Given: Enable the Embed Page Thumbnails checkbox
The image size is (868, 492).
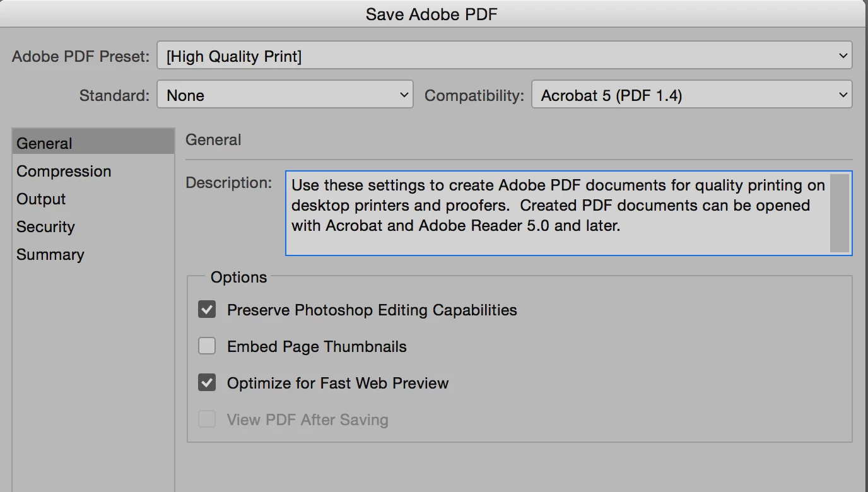Looking at the screenshot, I should click(207, 346).
